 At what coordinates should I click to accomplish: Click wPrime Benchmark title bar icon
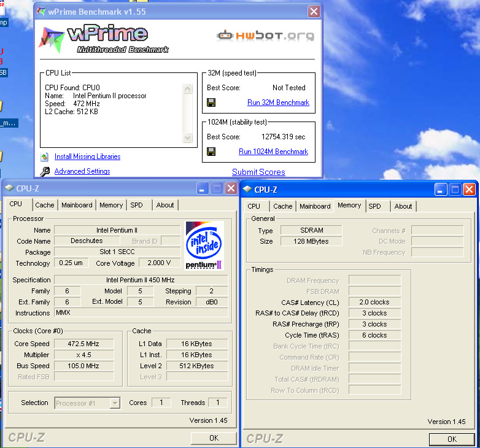pyautogui.click(x=41, y=11)
